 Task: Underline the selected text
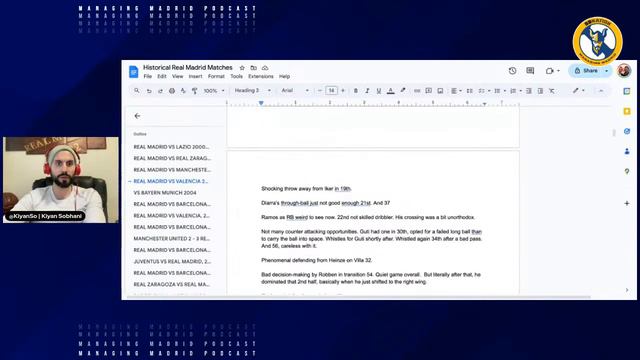379,91
